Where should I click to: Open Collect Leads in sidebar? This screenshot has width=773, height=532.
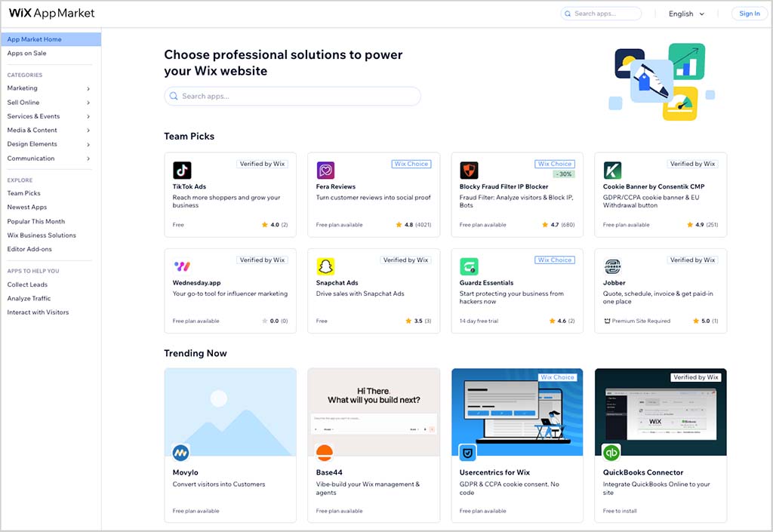pos(27,284)
